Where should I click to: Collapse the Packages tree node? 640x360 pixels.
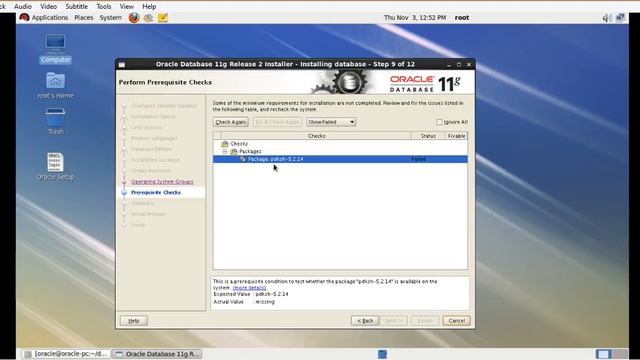[x=225, y=151]
